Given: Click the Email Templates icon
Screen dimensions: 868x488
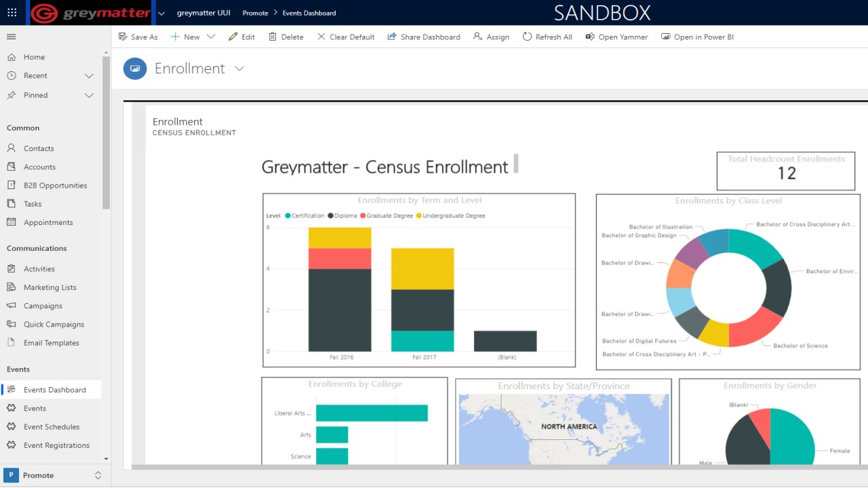Looking at the screenshot, I should click(x=11, y=342).
